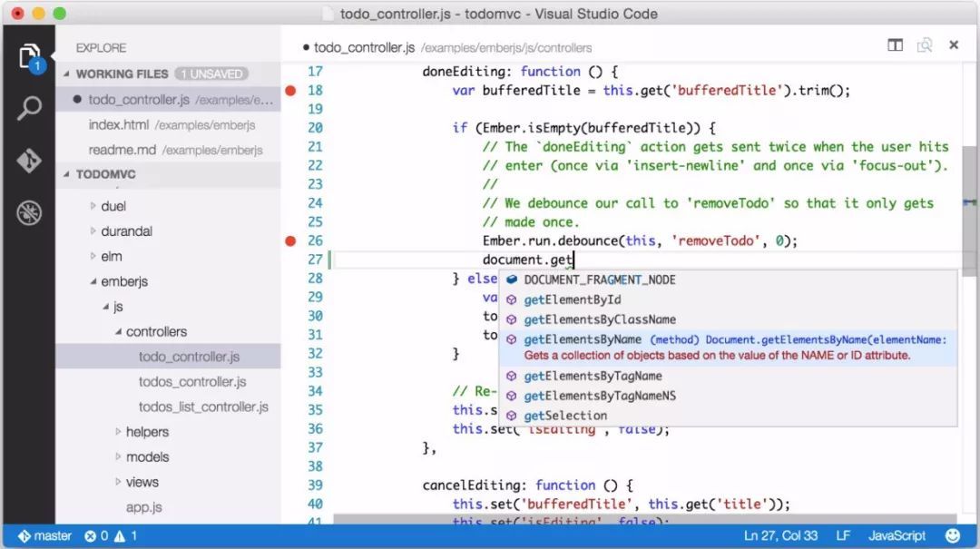Collapse the WORKING FILES section
Image resolution: width=980 pixels, height=549 pixels.
click(x=66, y=74)
